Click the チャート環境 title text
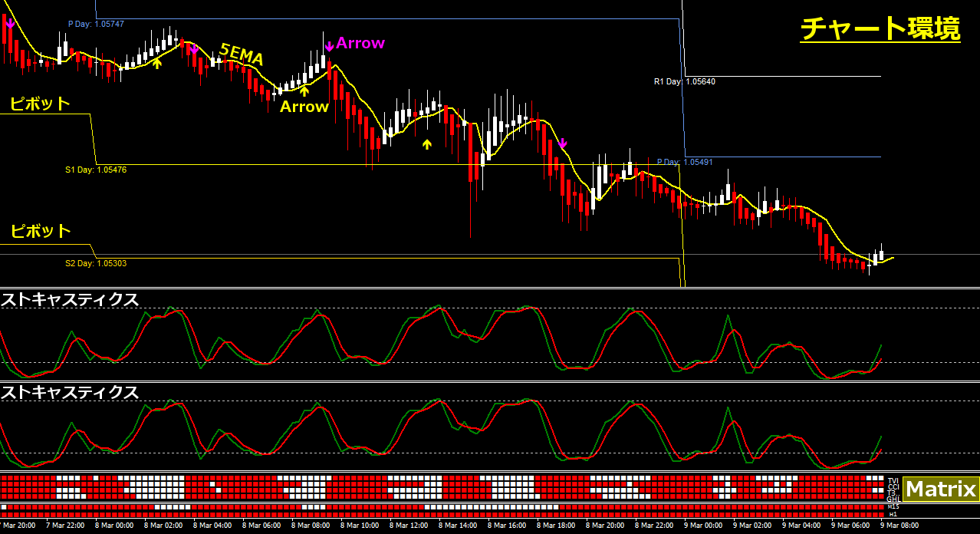The image size is (980, 534). [880, 29]
